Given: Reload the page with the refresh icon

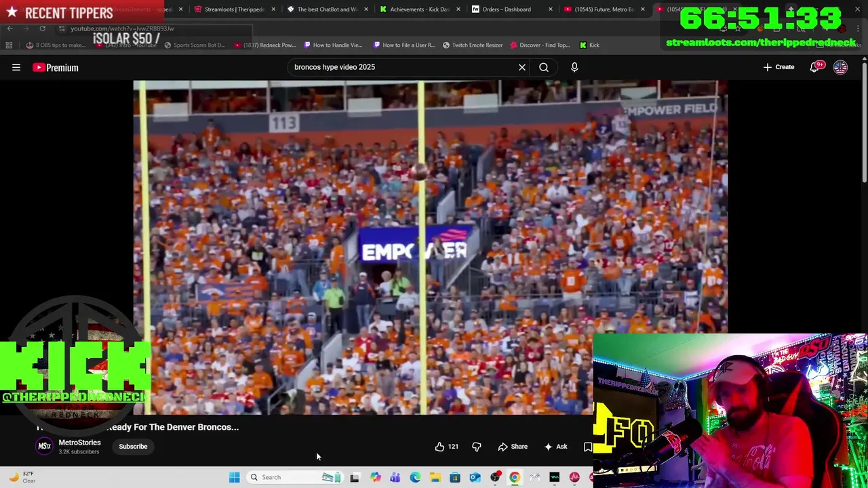Looking at the screenshot, I should pyautogui.click(x=42, y=28).
